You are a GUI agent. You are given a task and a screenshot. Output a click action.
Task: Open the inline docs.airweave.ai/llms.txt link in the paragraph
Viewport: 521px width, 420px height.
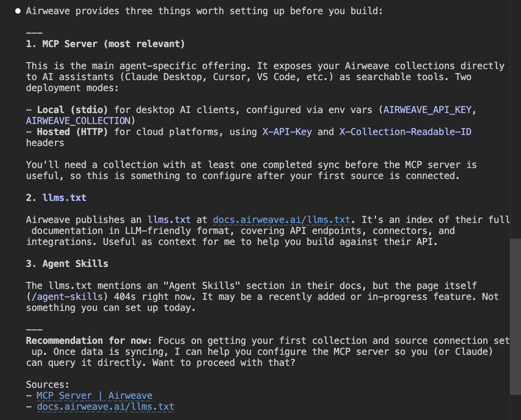(281, 220)
